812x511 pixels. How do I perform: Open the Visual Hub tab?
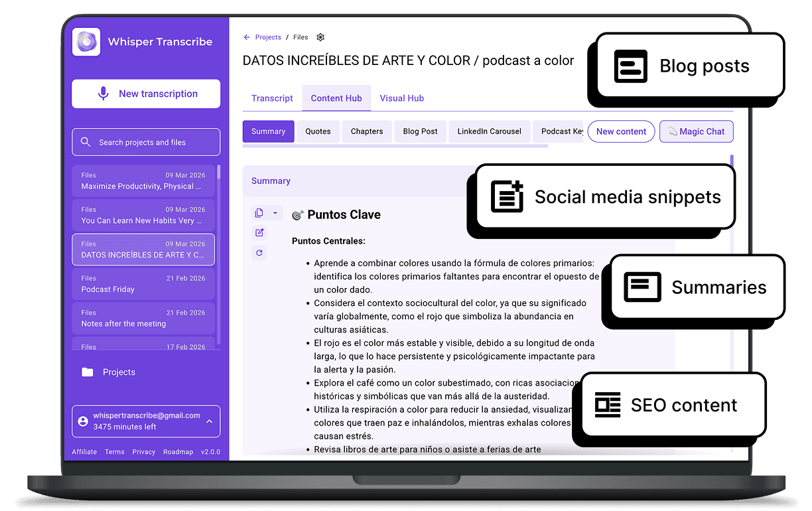pos(401,98)
